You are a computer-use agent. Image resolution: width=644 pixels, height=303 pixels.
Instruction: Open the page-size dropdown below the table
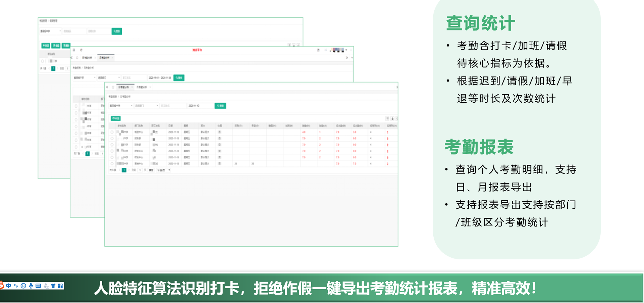(x=163, y=170)
